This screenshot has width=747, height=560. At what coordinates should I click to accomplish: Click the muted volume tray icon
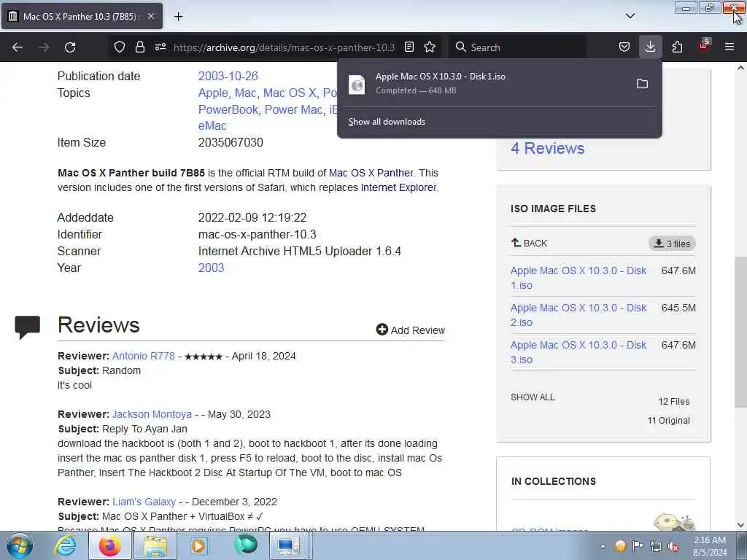tap(673, 546)
